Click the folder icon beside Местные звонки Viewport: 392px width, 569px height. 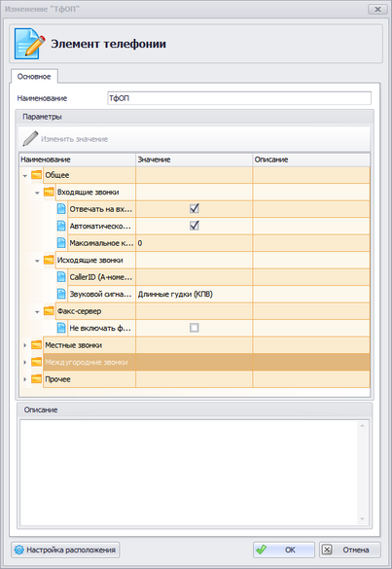[36, 345]
